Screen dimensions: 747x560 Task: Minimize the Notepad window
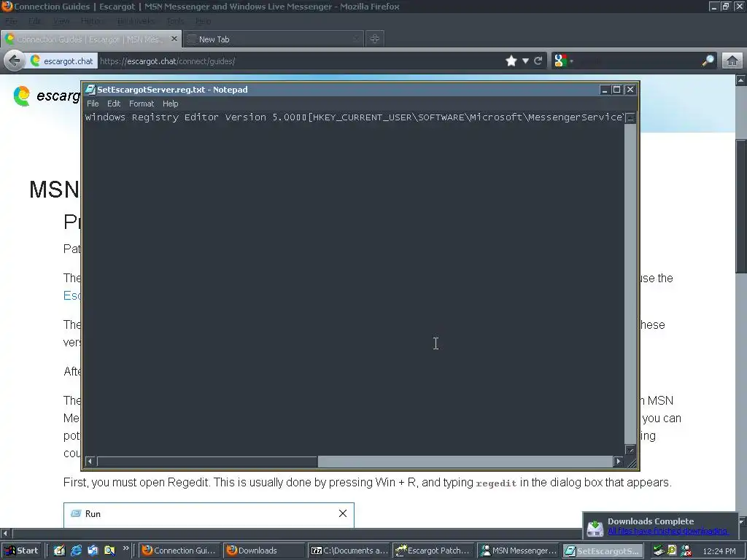click(605, 90)
